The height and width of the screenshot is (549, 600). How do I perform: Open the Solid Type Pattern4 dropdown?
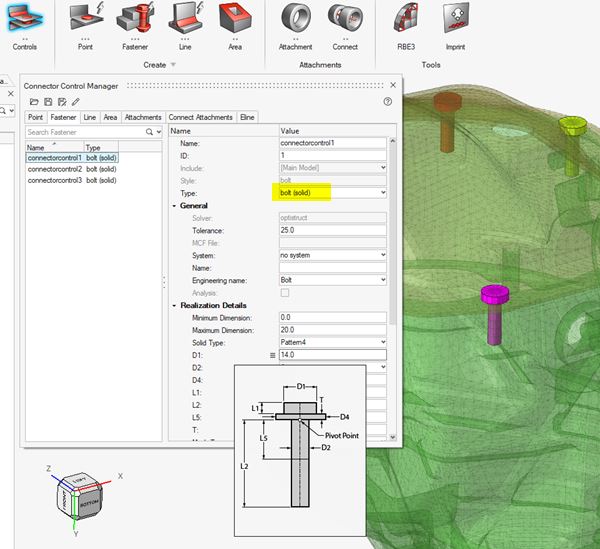click(331, 342)
